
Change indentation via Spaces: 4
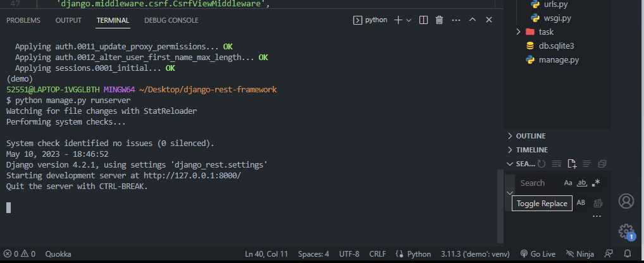coord(313,254)
